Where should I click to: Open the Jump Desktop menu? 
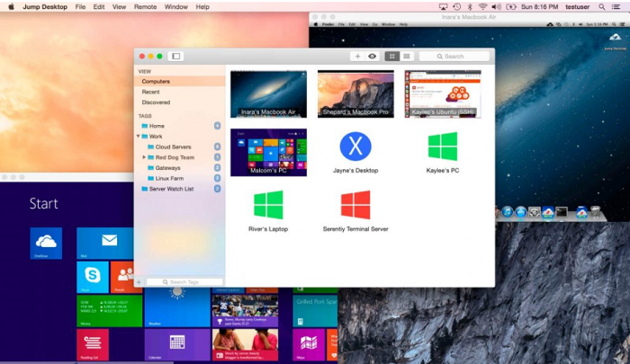(45, 7)
